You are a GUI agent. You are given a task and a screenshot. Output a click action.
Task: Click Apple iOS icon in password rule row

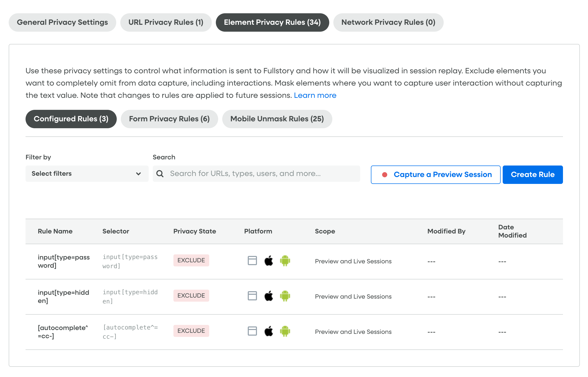click(268, 261)
